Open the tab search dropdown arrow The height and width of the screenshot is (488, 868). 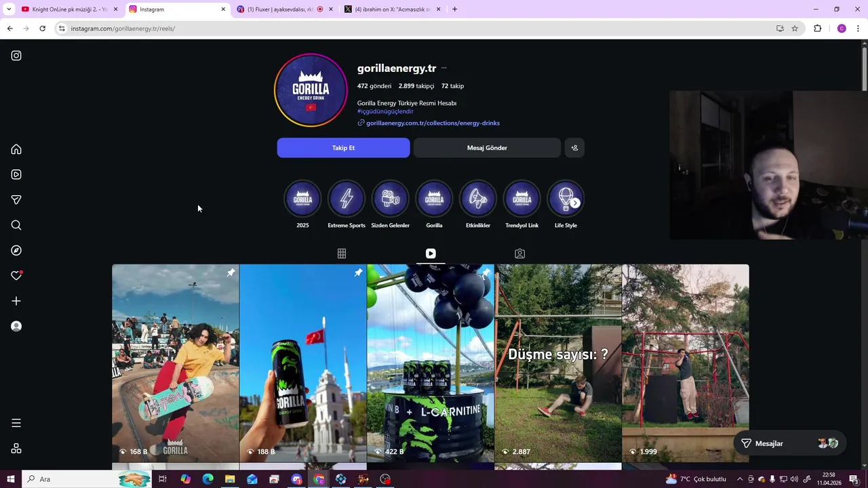coord(9,9)
